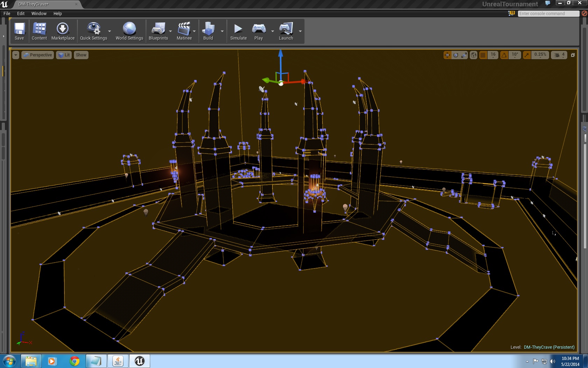Toggle scale snapping

pos(526,55)
